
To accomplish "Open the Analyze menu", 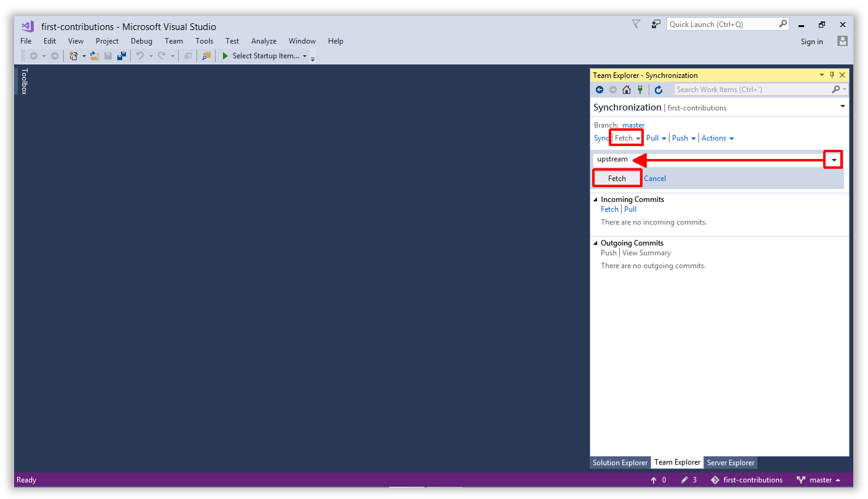I will click(x=264, y=41).
